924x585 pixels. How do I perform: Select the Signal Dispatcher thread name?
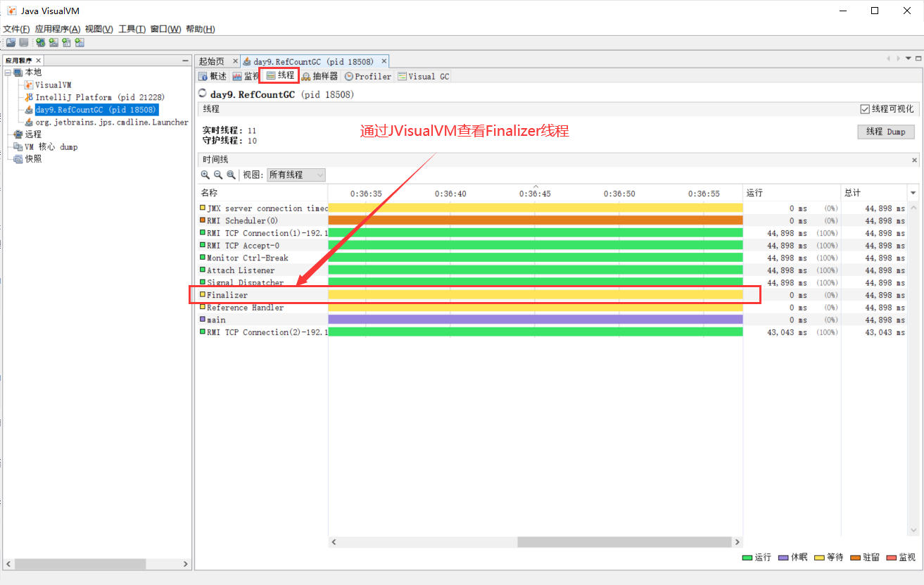[246, 283]
